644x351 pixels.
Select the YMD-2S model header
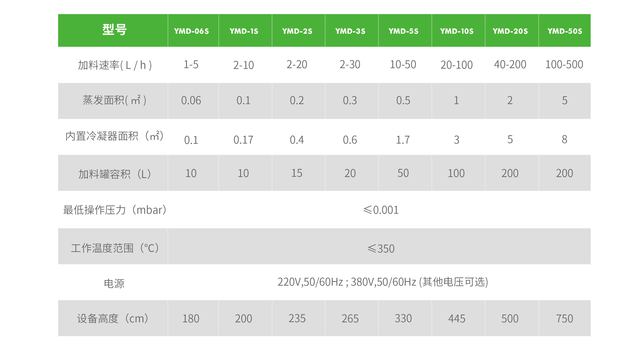tap(297, 31)
